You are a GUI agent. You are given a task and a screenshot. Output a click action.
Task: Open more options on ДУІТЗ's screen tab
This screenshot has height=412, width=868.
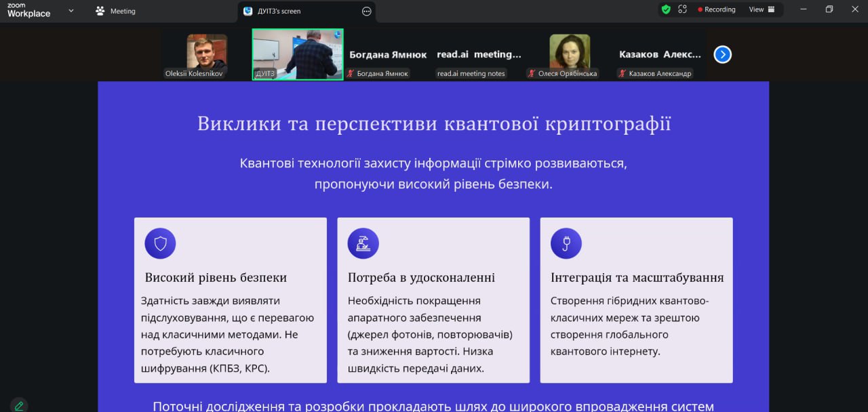coord(367,11)
